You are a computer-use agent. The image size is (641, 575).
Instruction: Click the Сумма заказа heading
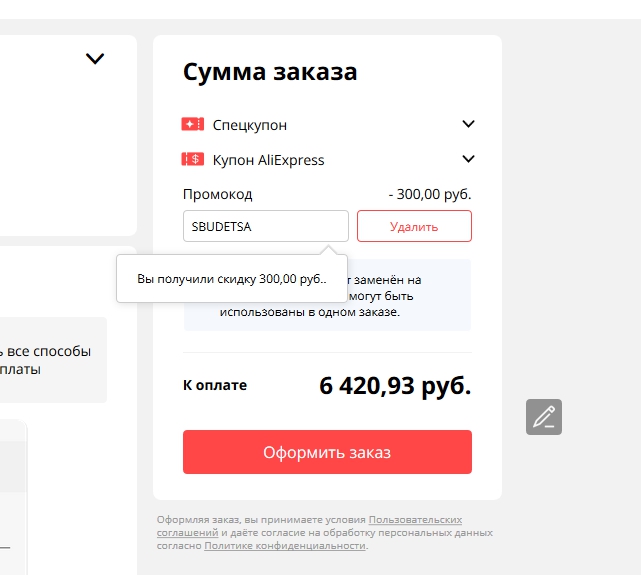tap(270, 72)
